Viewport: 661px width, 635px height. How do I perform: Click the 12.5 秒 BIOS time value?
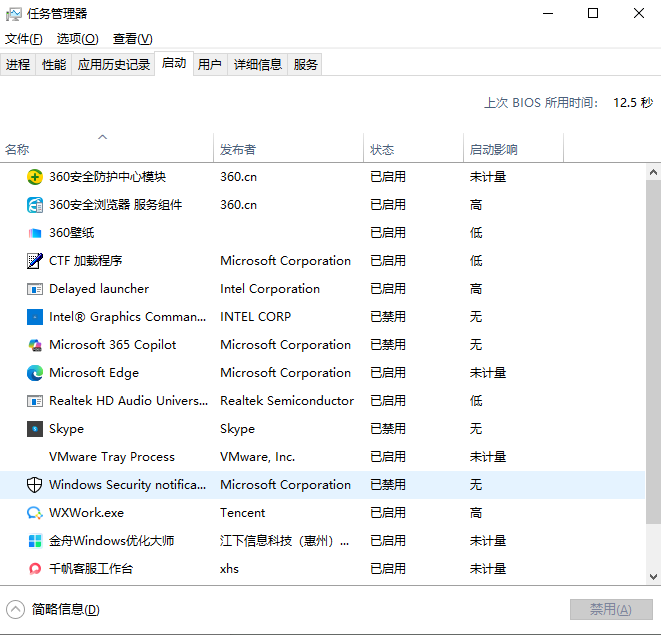pos(633,102)
